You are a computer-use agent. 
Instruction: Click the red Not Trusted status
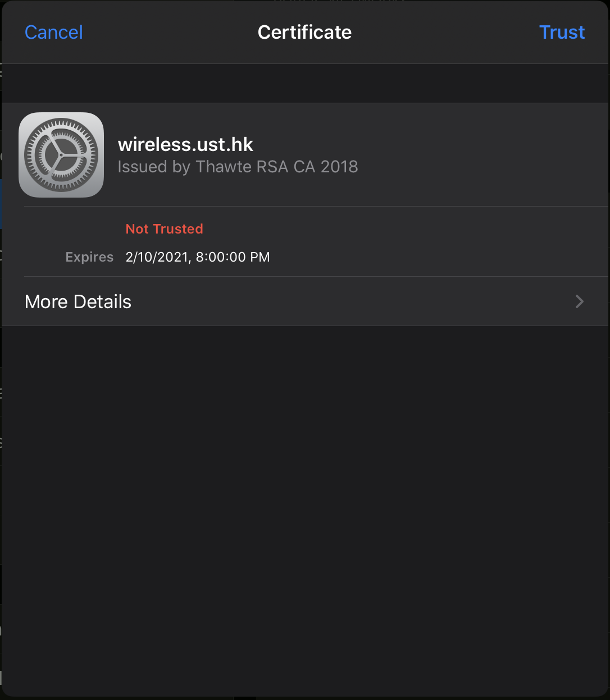pos(164,229)
